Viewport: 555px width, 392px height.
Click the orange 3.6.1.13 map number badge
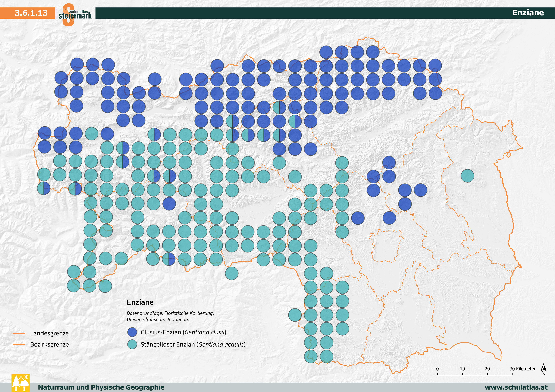[28, 13]
